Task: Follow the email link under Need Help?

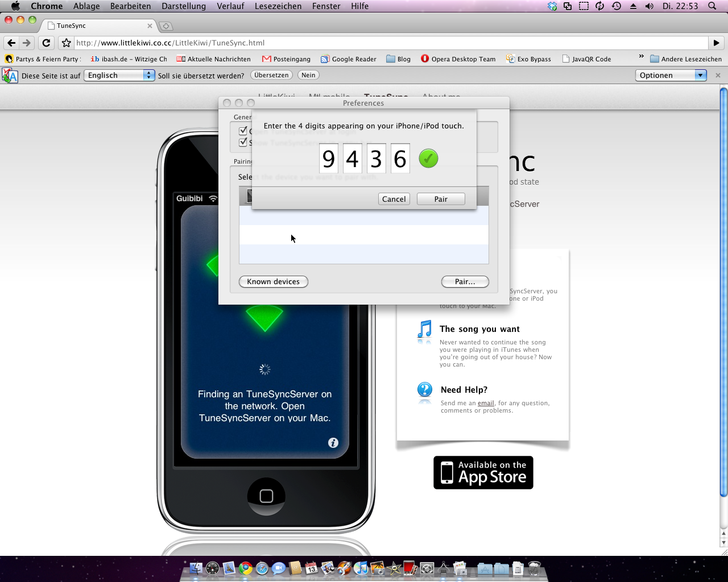Action: point(486,403)
